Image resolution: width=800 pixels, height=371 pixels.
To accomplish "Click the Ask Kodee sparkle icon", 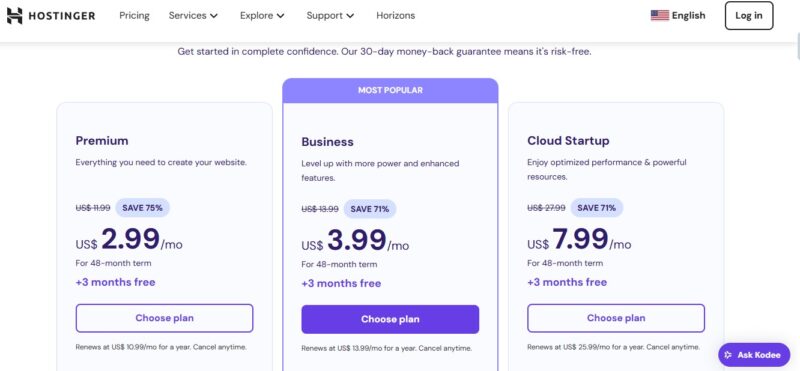I will (x=728, y=355).
